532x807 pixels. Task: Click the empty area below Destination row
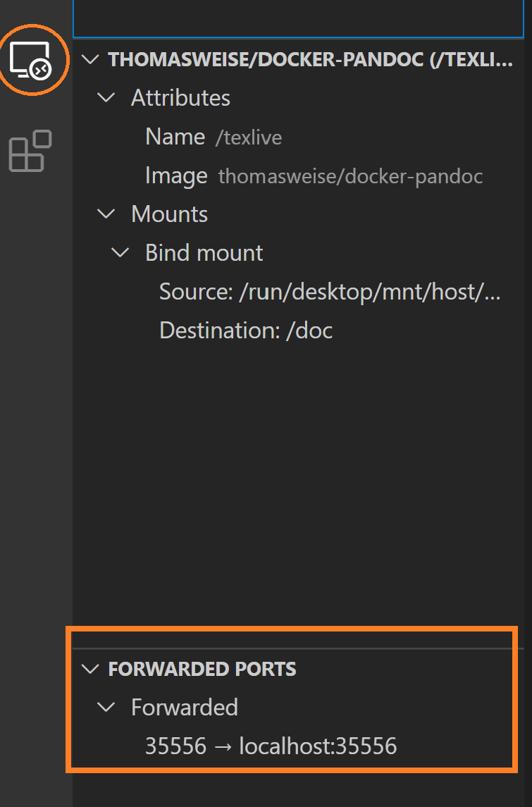point(299,483)
